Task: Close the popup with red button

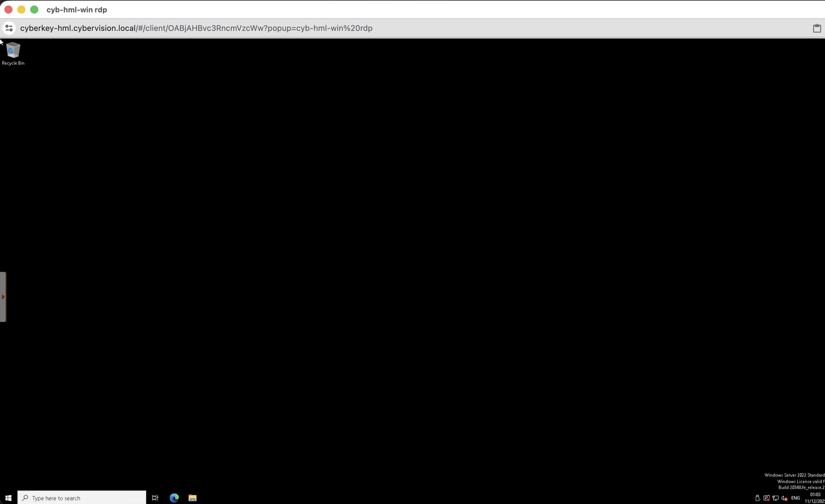Action: coord(8,10)
